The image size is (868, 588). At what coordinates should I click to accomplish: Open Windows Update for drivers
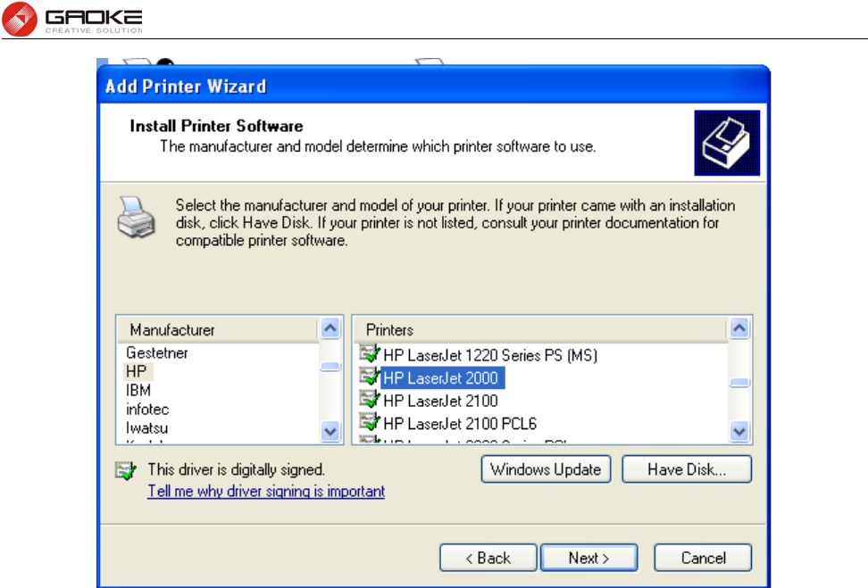pos(546,469)
